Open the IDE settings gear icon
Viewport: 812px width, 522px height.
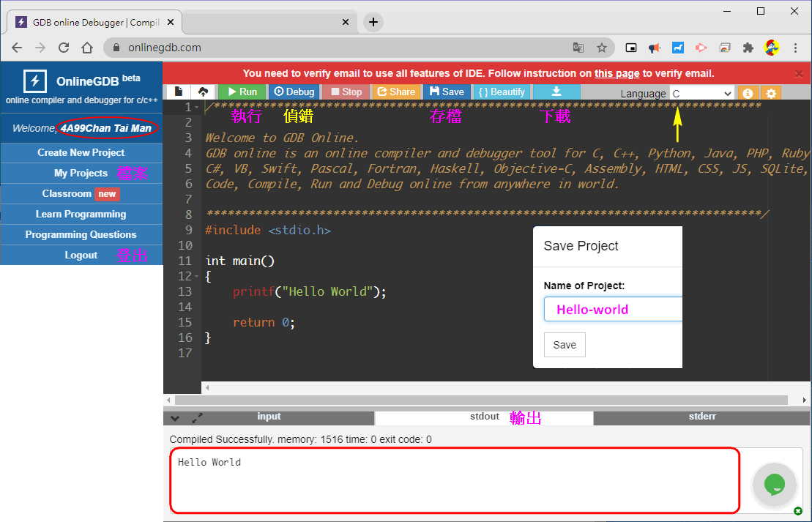(770, 93)
